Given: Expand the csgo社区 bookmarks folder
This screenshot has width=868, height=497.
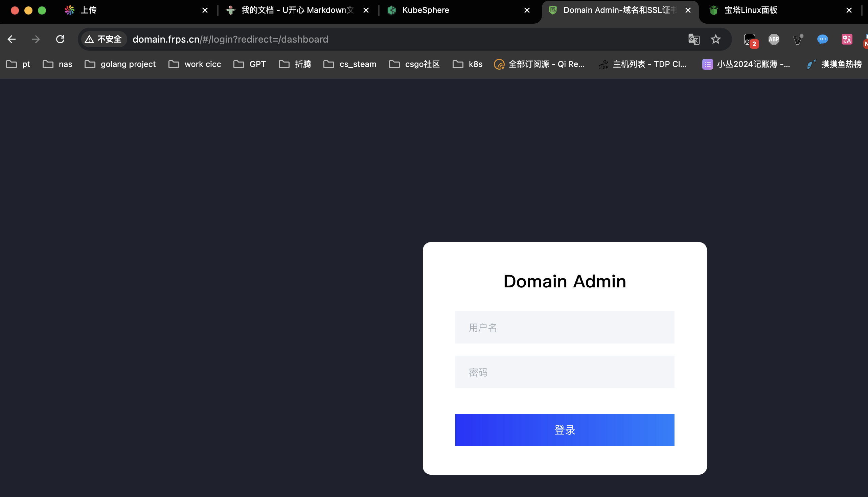Looking at the screenshot, I should [414, 64].
